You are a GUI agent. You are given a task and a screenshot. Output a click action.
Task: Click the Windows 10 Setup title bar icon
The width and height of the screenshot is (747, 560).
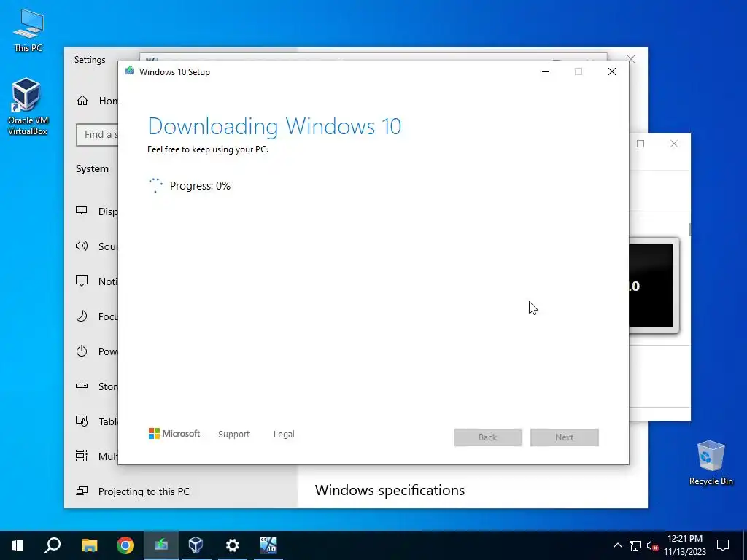pos(130,71)
